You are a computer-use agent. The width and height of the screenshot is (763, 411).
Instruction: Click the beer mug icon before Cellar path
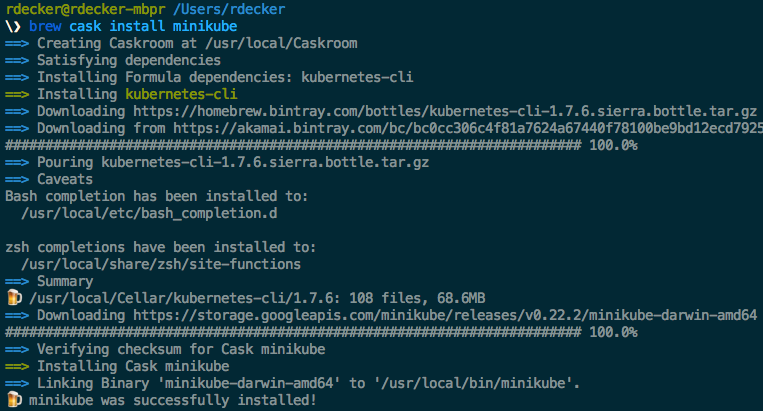[14, 298]
